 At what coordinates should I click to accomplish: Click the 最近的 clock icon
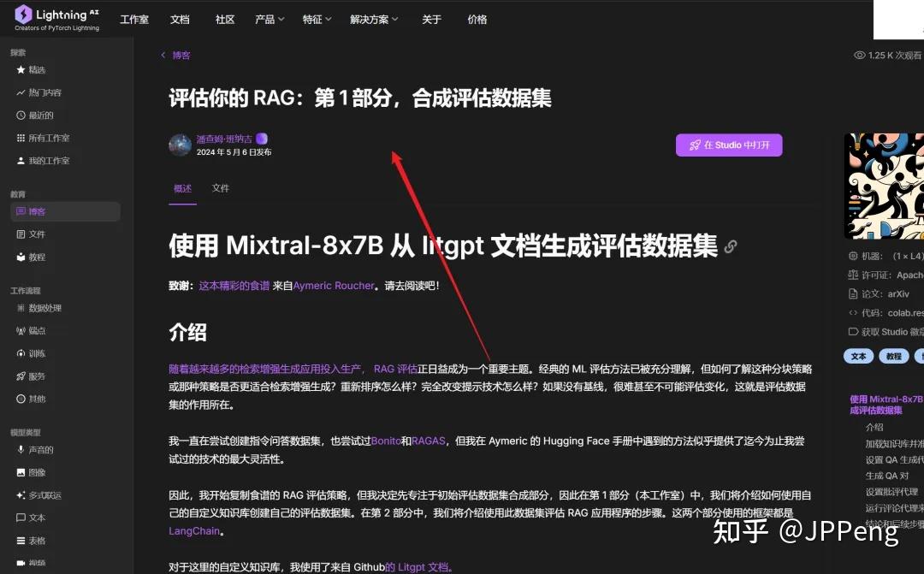(x=19, y=115)
